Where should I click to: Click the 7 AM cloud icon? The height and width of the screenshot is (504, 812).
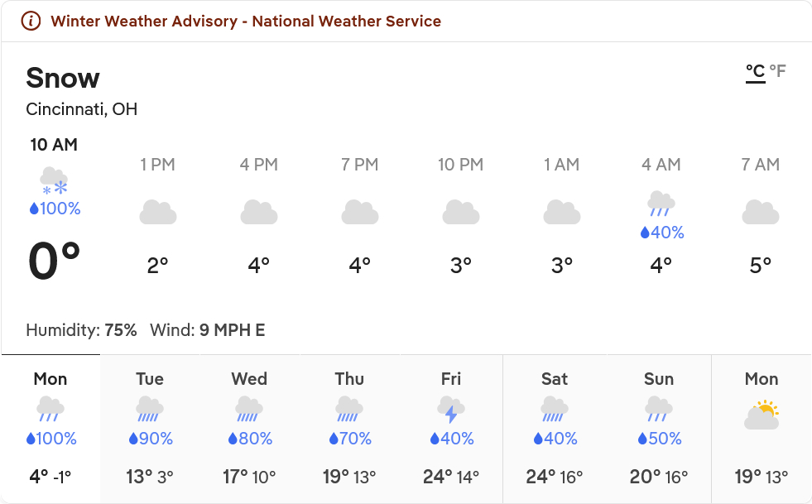(x=760, y=213)
